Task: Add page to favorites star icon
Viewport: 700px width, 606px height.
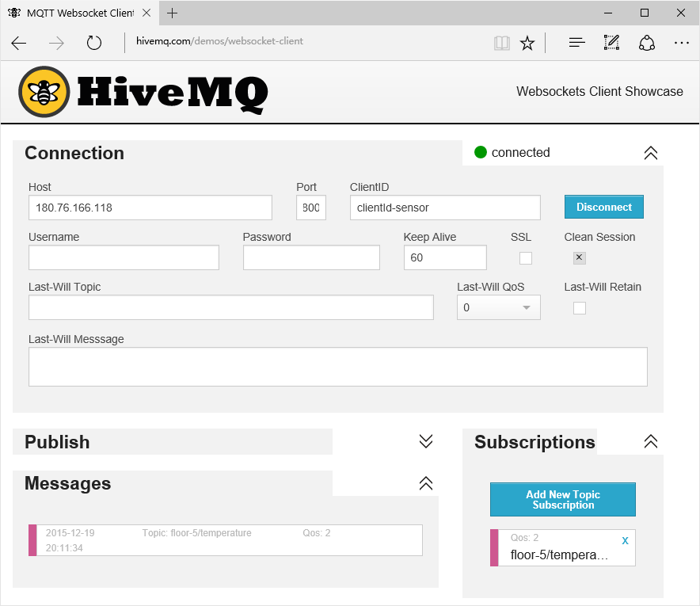Action: pos(527,43)
